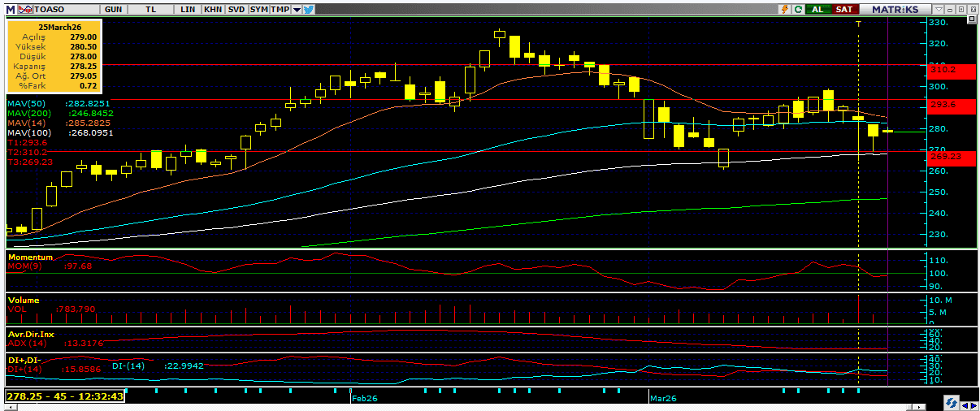Open the SYM toolbar item
980x411 pixels.
coord(259,9)
